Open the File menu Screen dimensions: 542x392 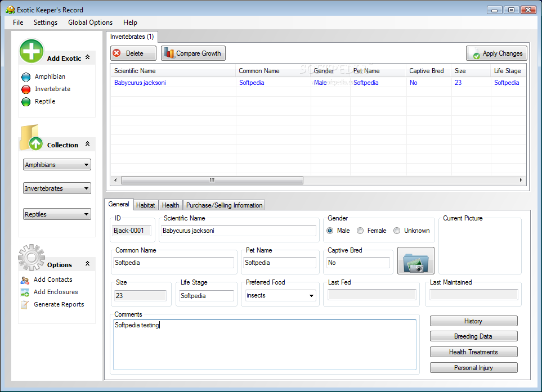tap(18, 22)
